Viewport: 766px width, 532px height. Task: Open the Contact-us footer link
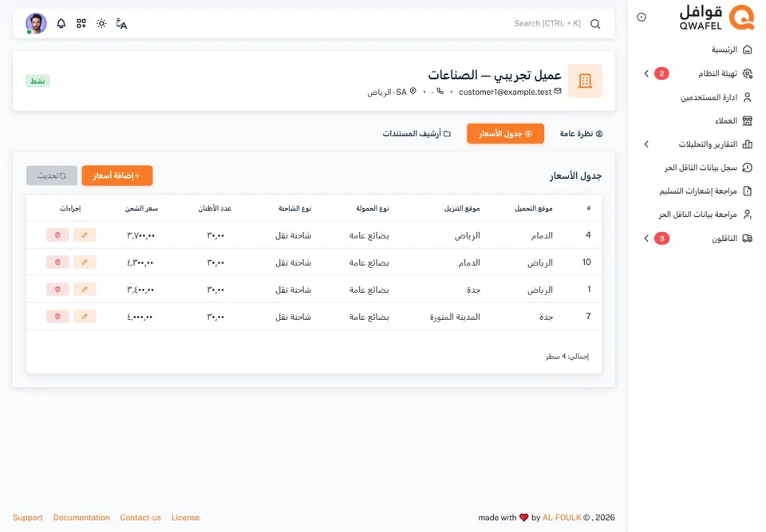tap(140, 518)
